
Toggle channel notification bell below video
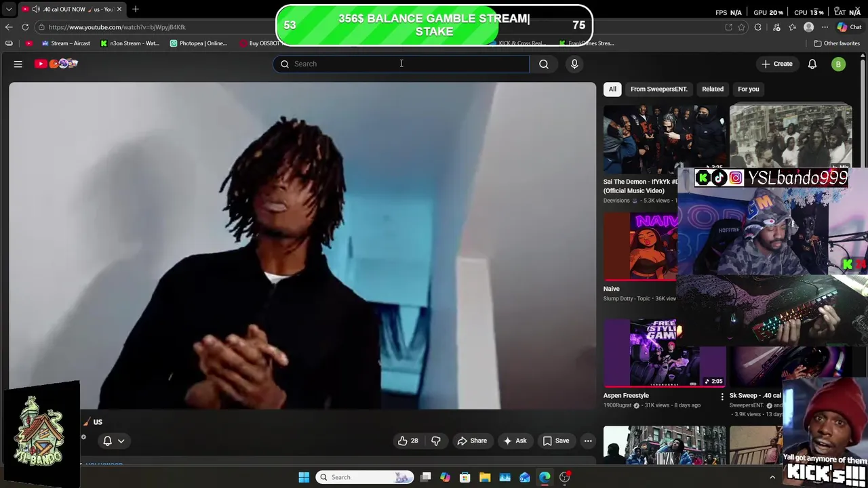(x=107, y=441)
